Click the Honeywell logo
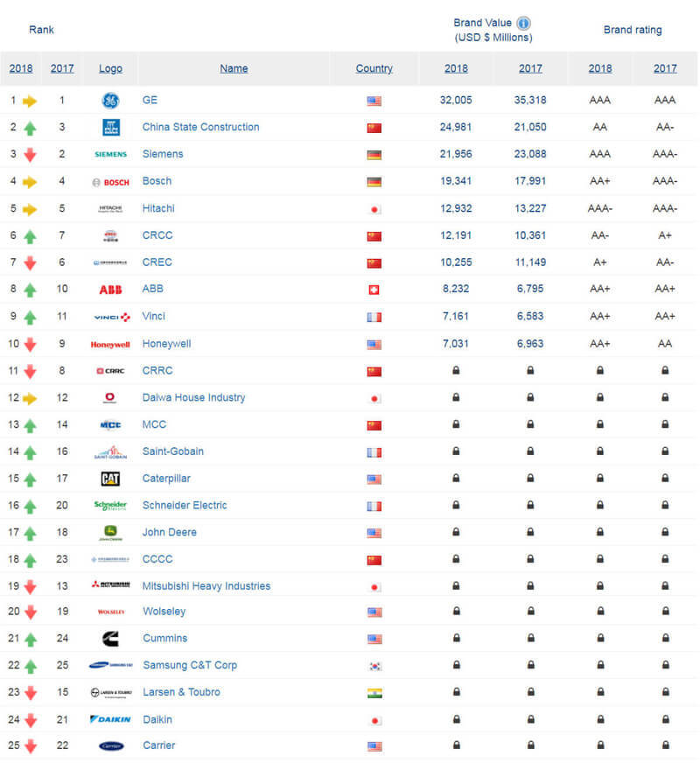 click(110, 344)
